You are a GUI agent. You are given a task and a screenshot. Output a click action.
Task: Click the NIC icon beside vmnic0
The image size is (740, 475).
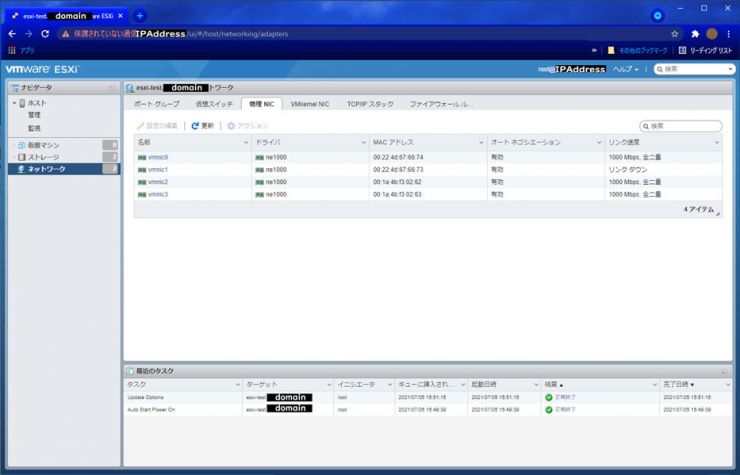coord(142,157)
